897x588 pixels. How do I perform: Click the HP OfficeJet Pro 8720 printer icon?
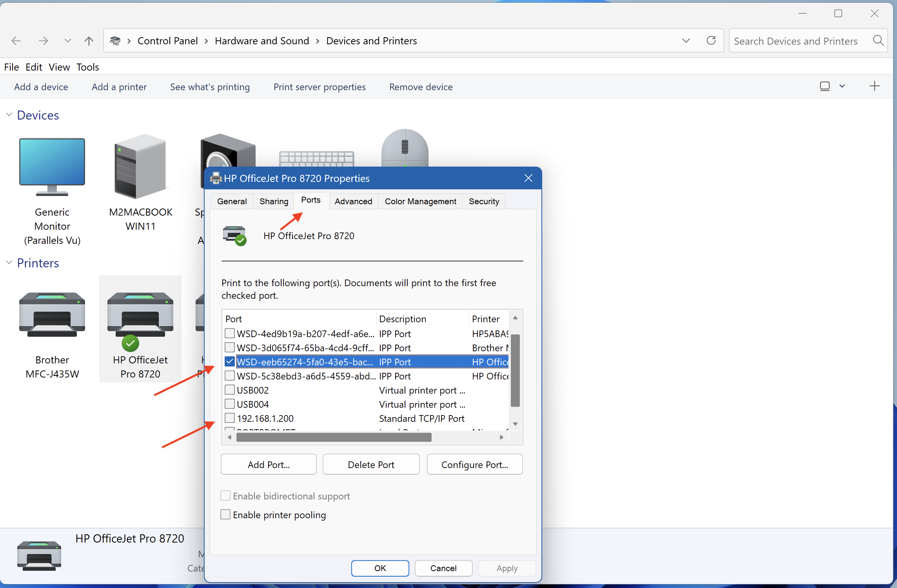[140, 314]
